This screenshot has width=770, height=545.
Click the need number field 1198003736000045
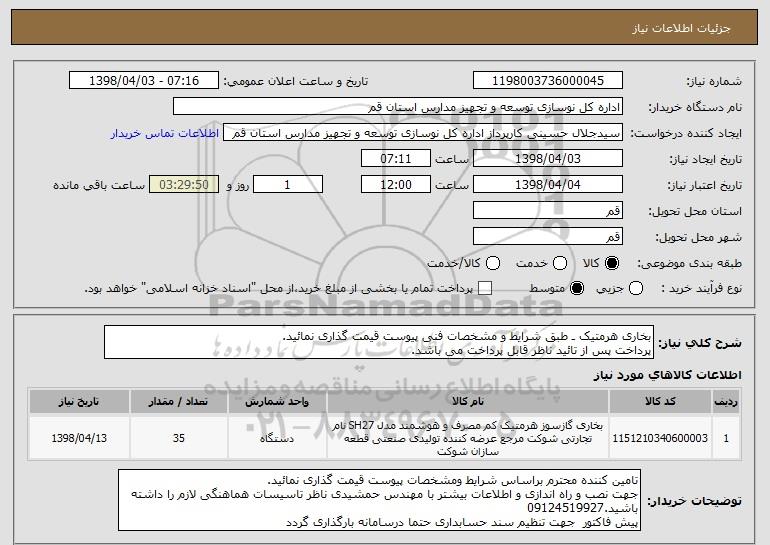pyautogui.click(x=548, y=81)
